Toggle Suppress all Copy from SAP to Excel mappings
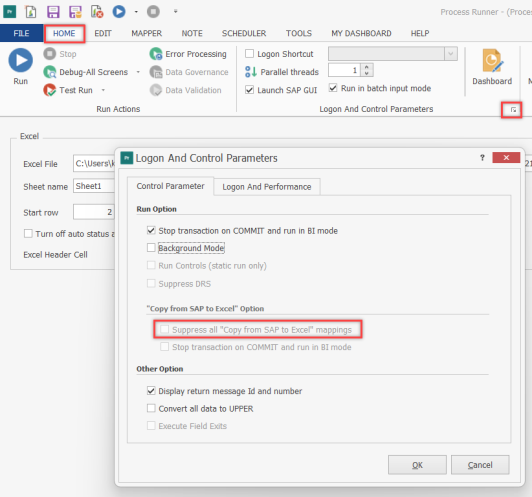Screen dimensions: 532x497 165,329
